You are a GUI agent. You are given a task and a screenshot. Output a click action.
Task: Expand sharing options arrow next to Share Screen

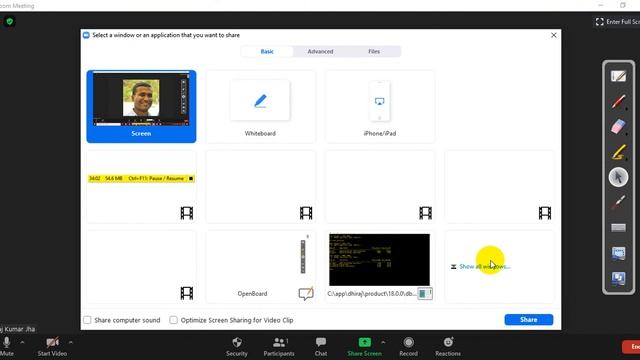(383, 342)
